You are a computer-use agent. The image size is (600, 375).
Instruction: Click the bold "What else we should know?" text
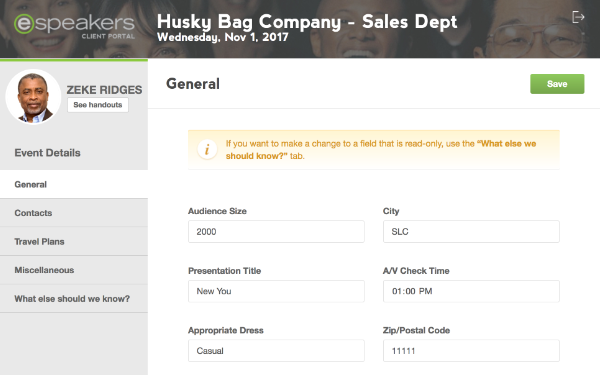click(381, 150)
